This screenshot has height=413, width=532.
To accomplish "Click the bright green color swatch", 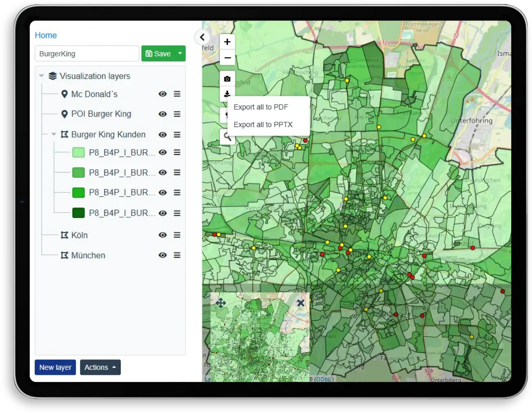I will pos(78,193).
